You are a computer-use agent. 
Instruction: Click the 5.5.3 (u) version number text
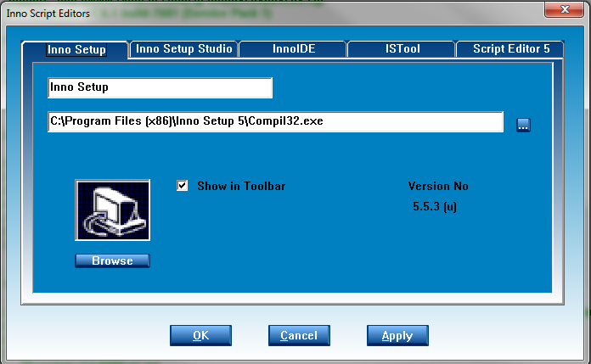[435, 206]
